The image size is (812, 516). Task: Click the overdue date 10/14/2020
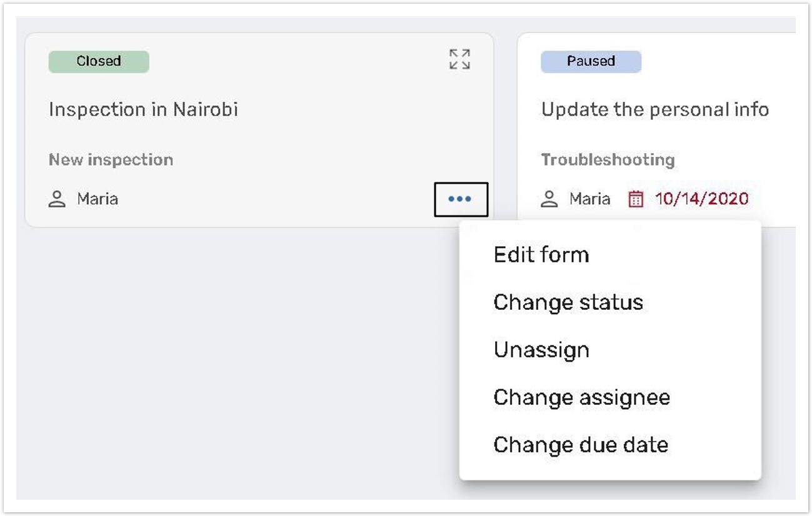click(x=701, y=199)
